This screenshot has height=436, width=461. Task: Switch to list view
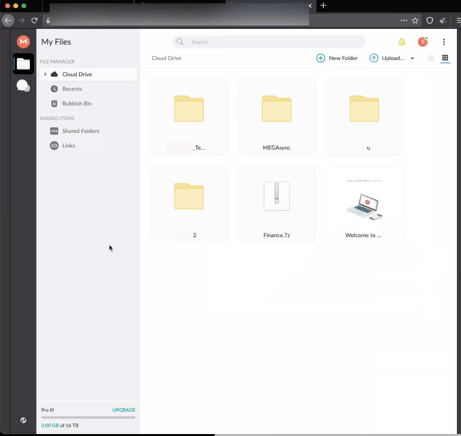click(x=431, y=58)
